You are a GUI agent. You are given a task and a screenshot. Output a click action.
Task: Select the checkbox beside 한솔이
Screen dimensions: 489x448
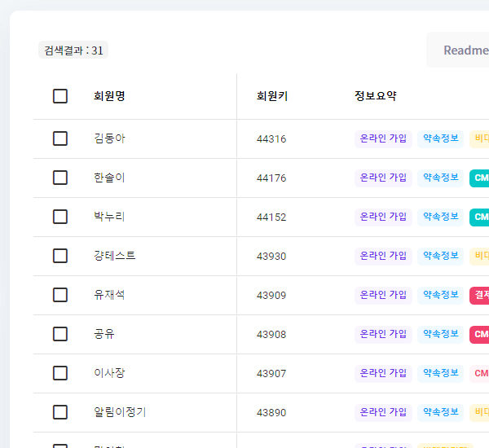60,178
